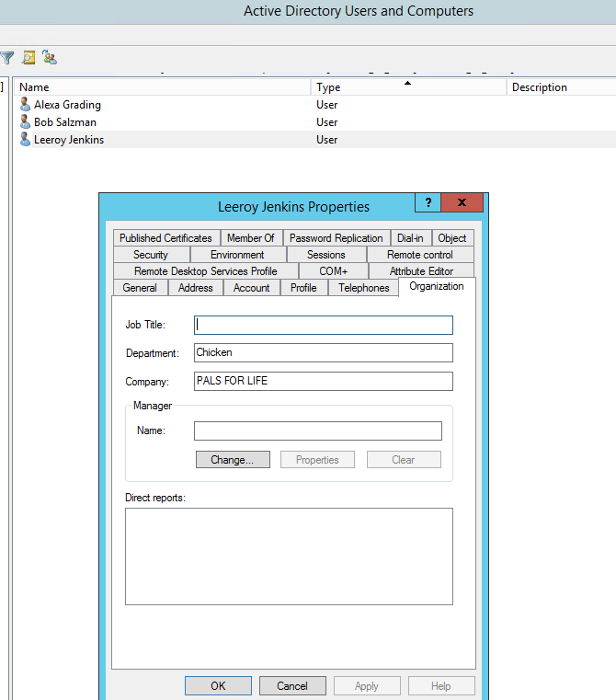
Task: Select the Alexa Grading user icon
Action: pos(25,105)
